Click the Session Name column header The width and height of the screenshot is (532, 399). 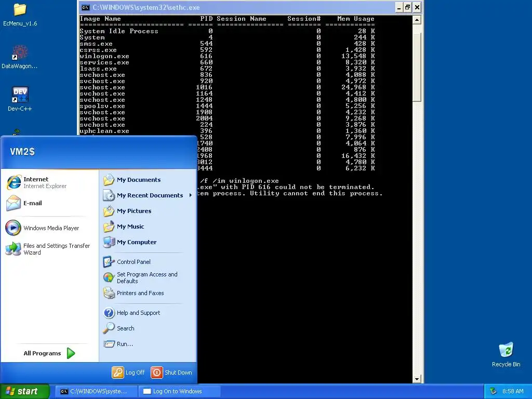[x=242, y=19]
